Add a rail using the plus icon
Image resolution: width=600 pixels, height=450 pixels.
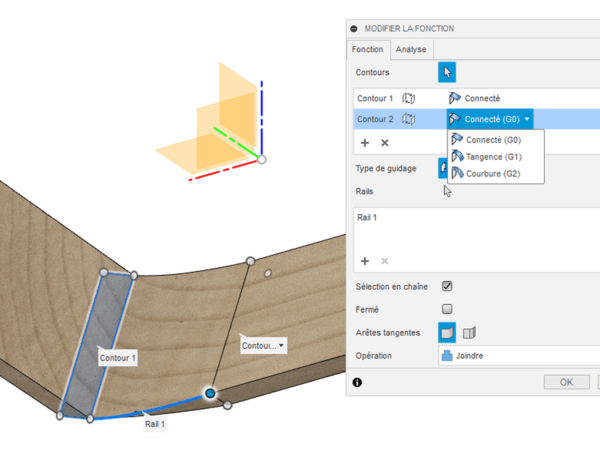[x=365, y=261]
